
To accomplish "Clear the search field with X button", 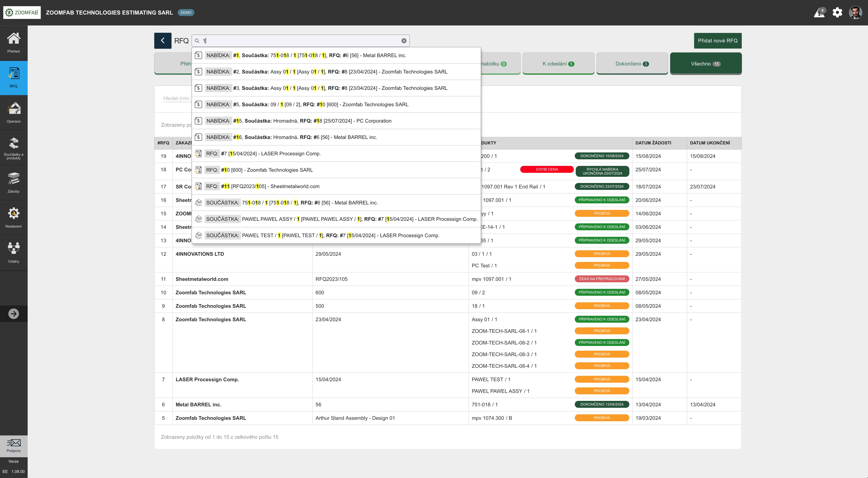I will click(x=404, y=41).
